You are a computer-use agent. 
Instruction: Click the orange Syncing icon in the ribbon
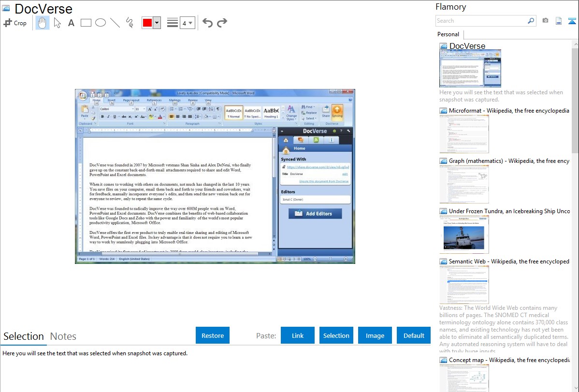click(337, 112)
